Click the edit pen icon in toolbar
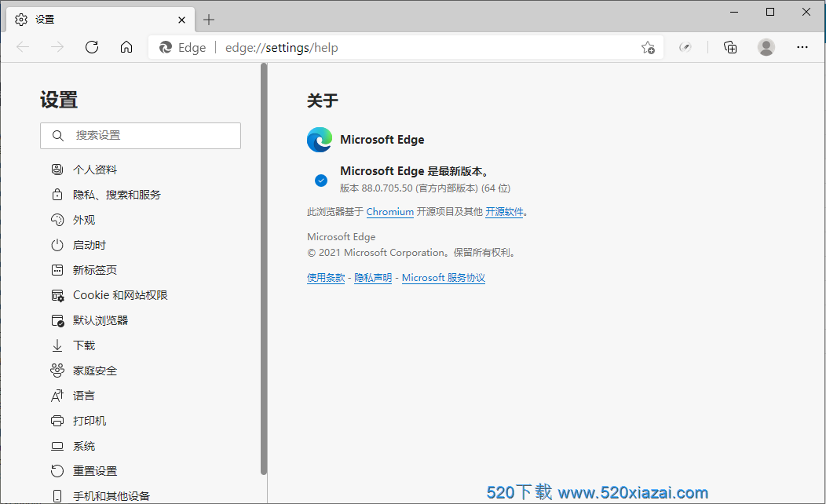 pos(685,47)
